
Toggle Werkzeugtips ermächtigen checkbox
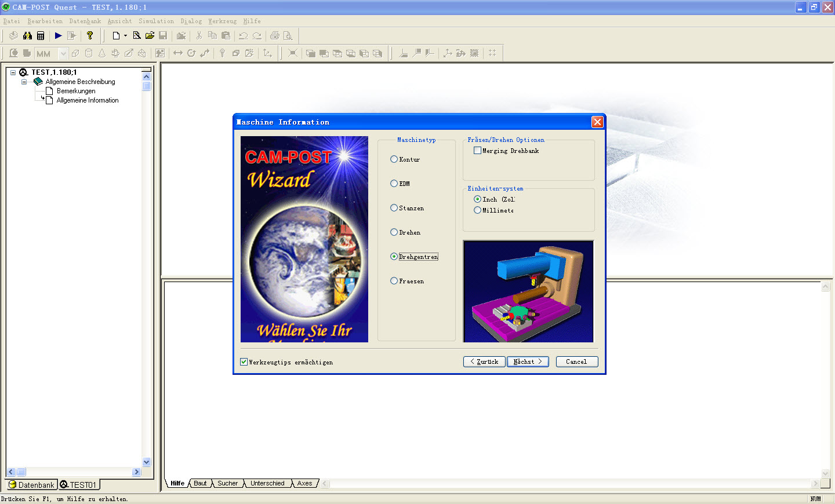pyautogui.click(x=286, y=362)
